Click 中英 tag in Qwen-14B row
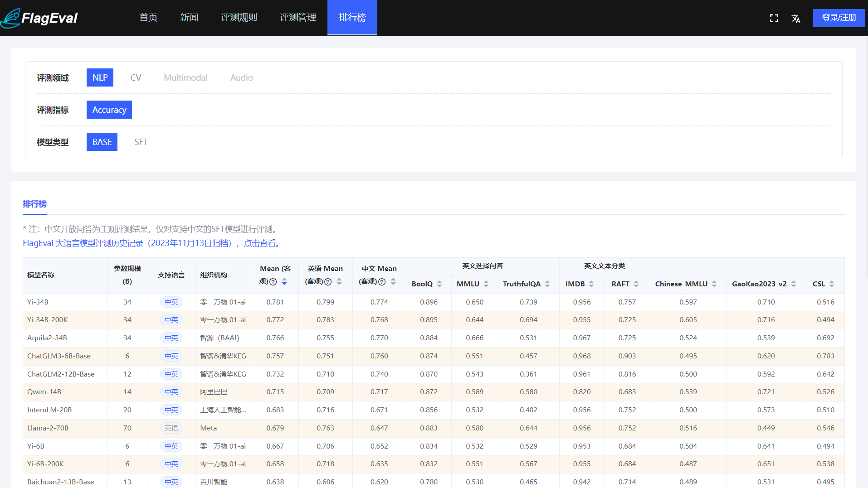The width and height of the screenshot is (868, 488). coord(171,391)
